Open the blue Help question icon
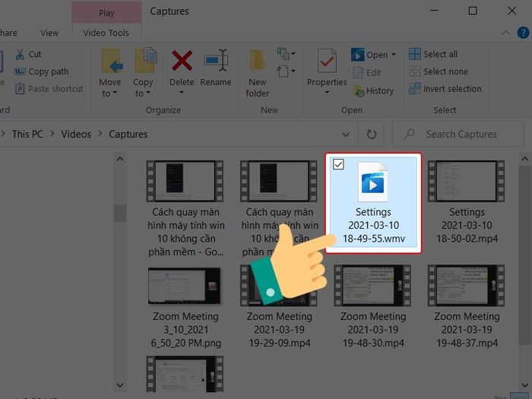The image size is (532, 399). coord(523,33)
